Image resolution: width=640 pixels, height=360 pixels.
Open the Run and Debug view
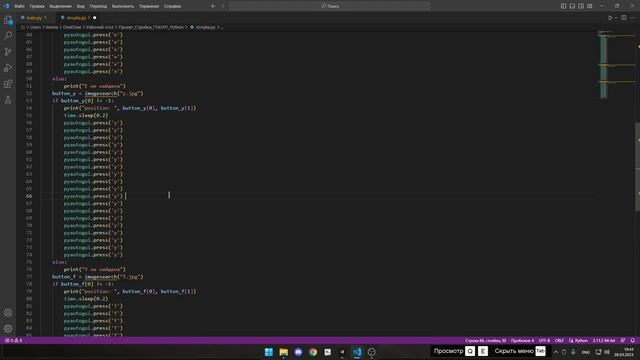[8, 68]
